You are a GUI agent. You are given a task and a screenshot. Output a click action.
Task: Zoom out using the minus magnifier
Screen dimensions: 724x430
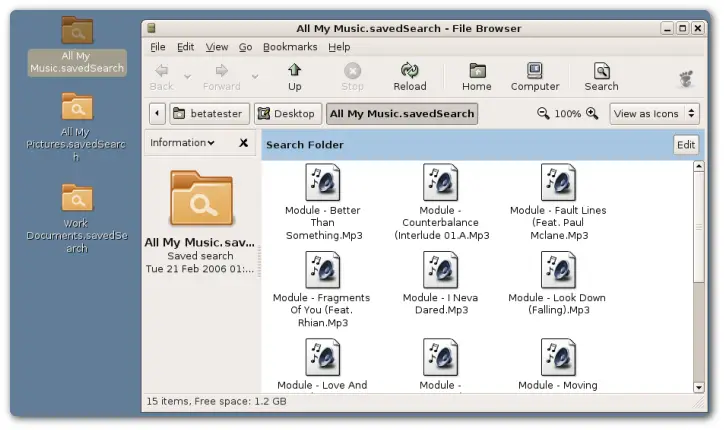(543, 114)
